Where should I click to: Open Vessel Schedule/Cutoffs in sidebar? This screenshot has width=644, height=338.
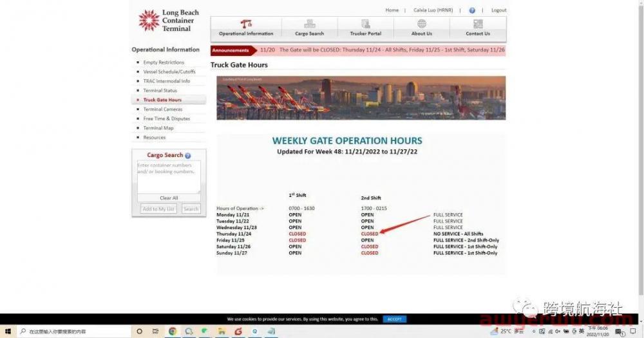[169, 72]
